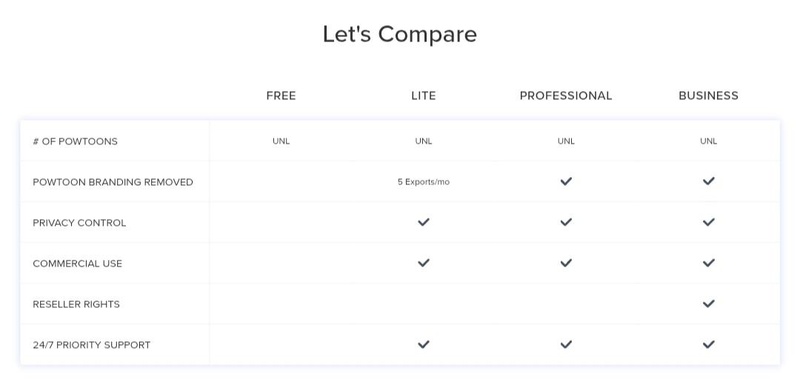Image resolution: width=800 pixels, height=379 pixels.
Task: Click the Professional checkmark for Powtoon Branding Removed
Action: 566,181
